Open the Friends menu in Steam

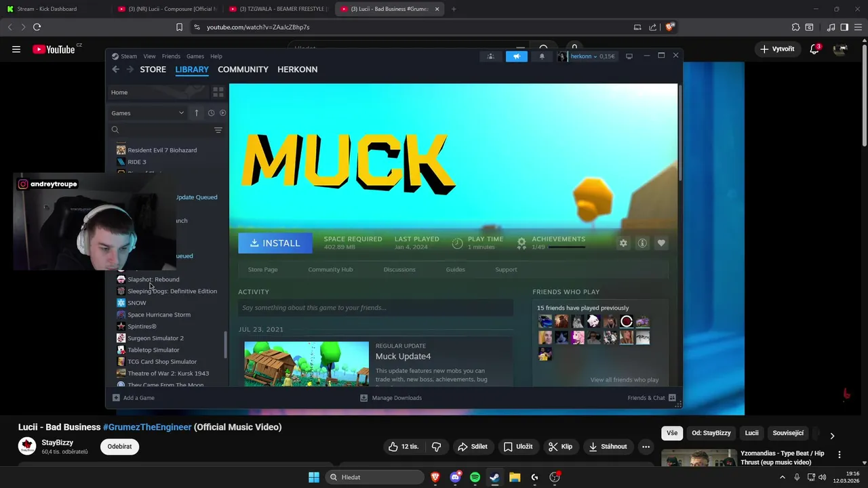[x=171, y=56]
